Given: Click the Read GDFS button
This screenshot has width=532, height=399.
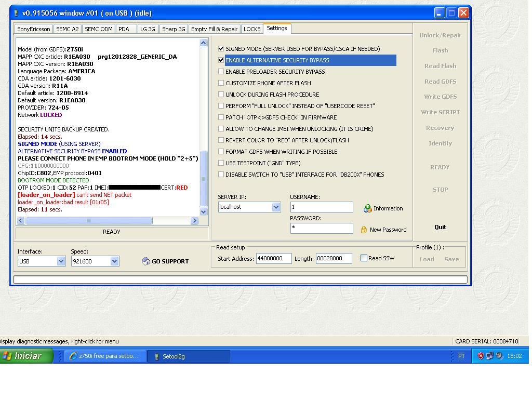Looking at the screenshot, I should click(x=441, y=82).
